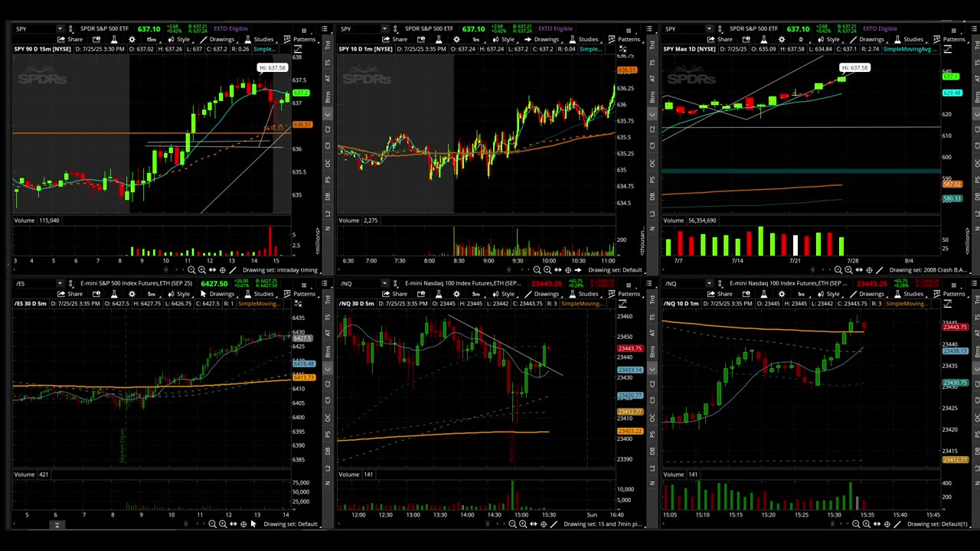Open 1m timeframe selector in SPY 1m chart
The image size is (980, 551).
476,39
